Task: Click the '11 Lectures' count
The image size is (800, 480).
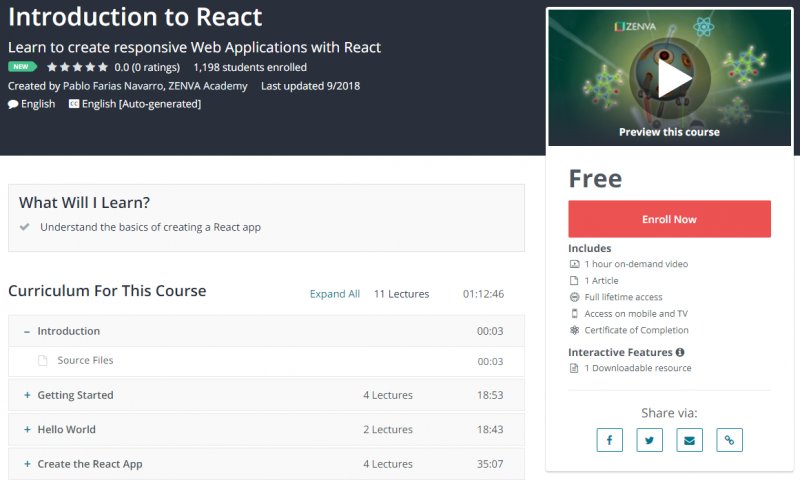Action: pos(401,294)
